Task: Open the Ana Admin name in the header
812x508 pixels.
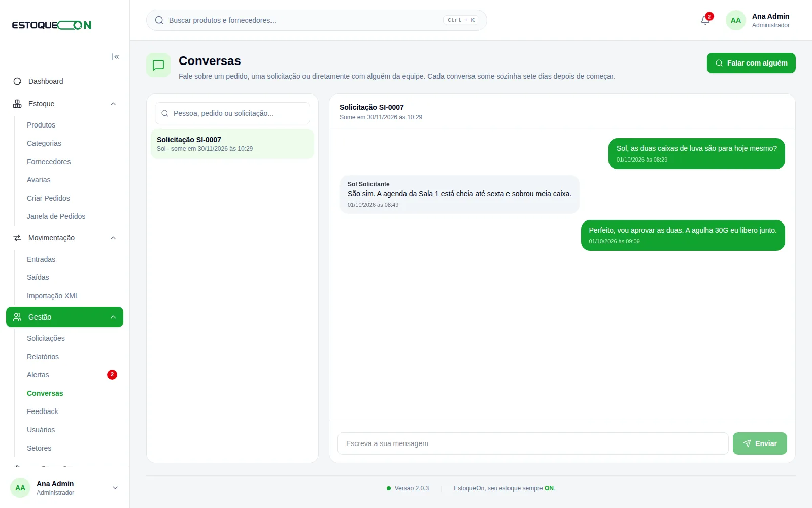Action: 770,16
